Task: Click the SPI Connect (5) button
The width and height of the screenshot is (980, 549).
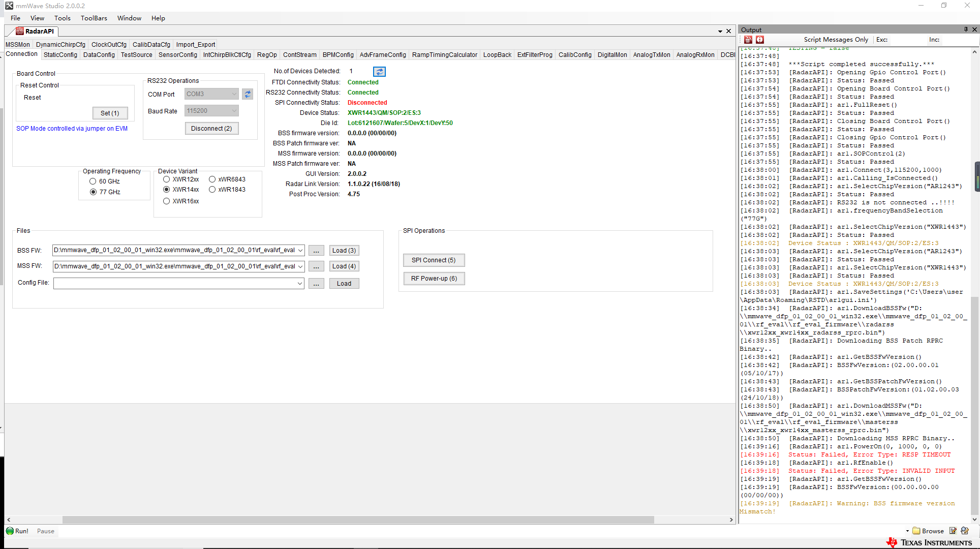Action: click(x=434, y=260)
